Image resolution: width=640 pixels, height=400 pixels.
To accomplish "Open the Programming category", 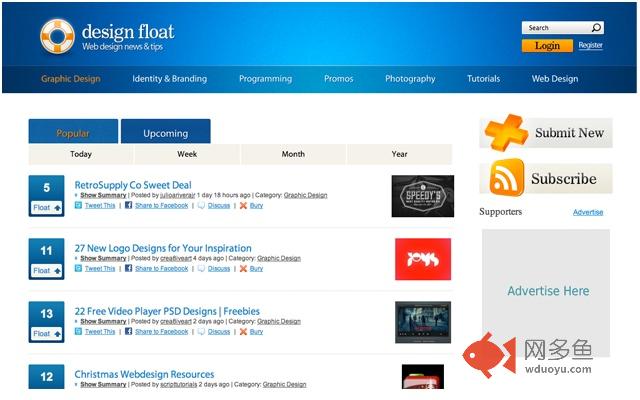I will (x=265, y=79).
